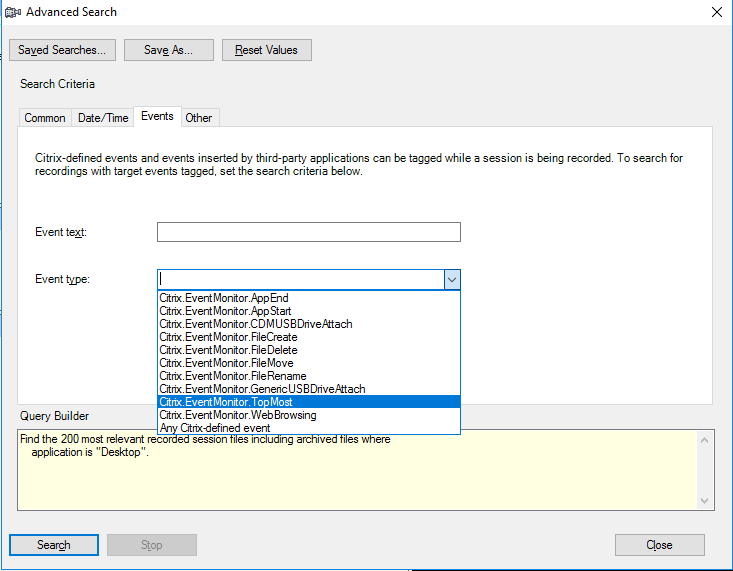Open the Date/Time tab

click(x=103, y=118)
